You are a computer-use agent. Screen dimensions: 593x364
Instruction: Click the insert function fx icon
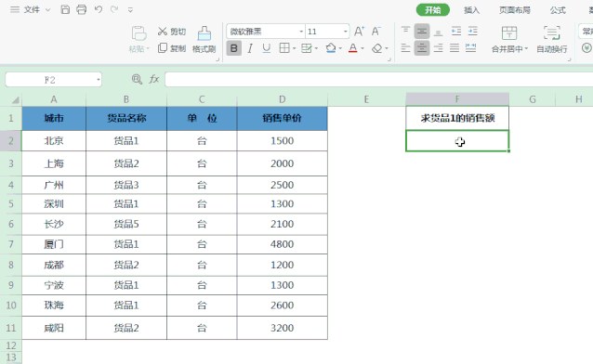[154, 79]
